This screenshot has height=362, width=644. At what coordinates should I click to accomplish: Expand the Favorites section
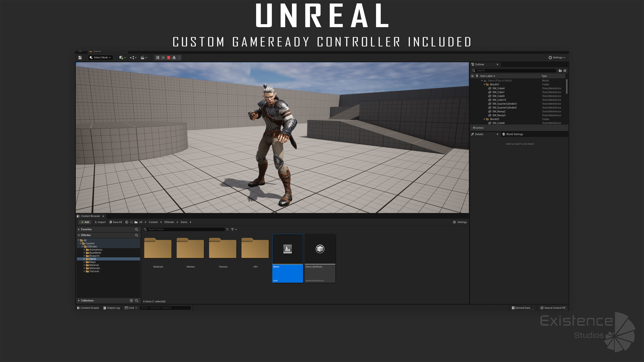click(79, 229)
